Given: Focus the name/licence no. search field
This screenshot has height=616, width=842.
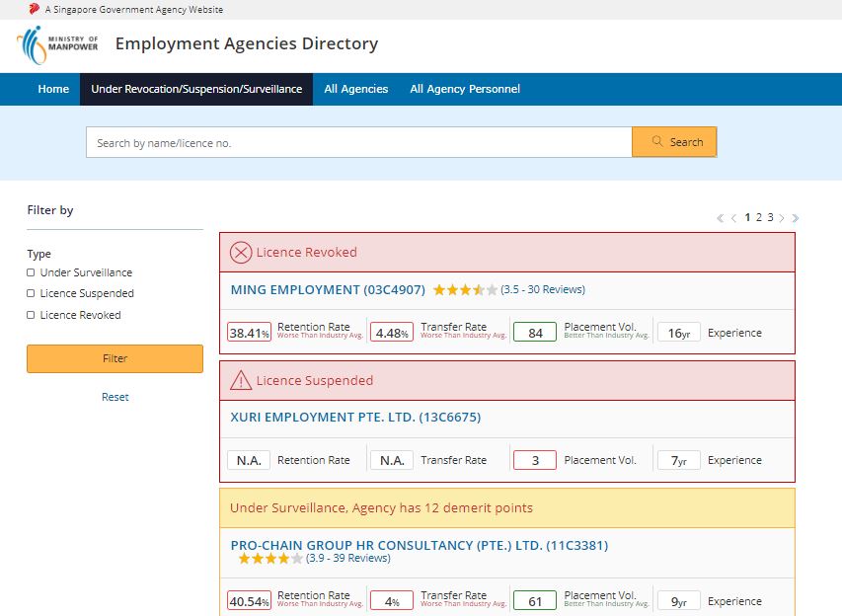Looking at the screenshot, I should point(358,142).
